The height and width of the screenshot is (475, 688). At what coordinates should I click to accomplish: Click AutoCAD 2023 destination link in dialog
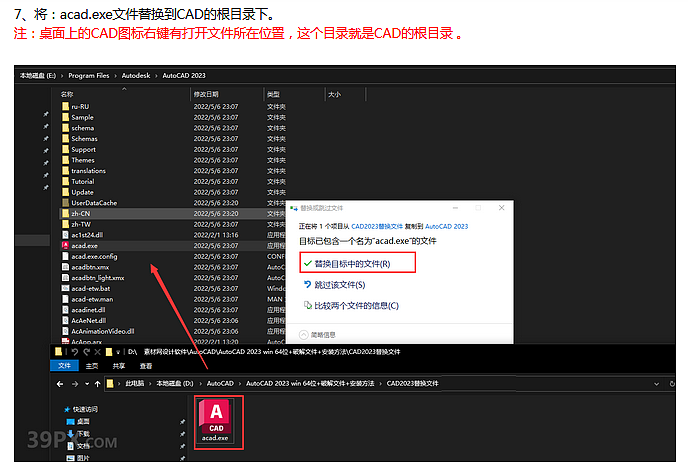pyautogui.click(x=446, y=226)
